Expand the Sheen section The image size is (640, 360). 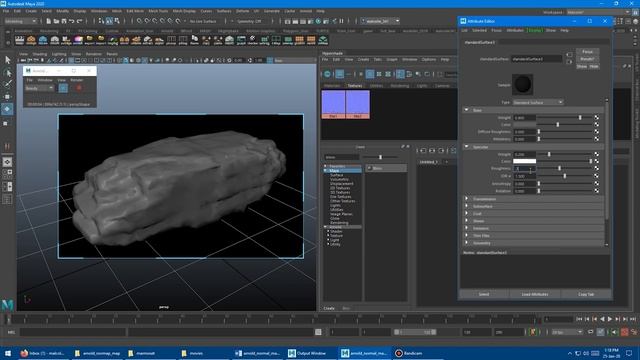467,221
